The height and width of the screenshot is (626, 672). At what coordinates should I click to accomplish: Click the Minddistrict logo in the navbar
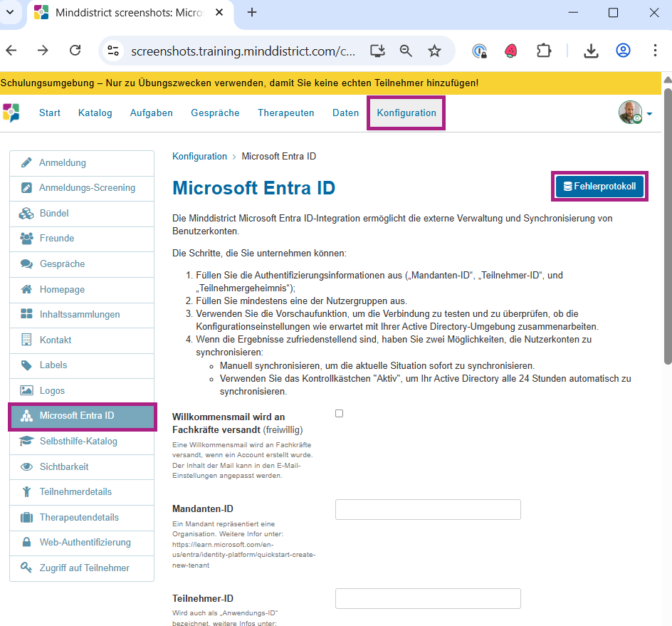click(11, 113)
